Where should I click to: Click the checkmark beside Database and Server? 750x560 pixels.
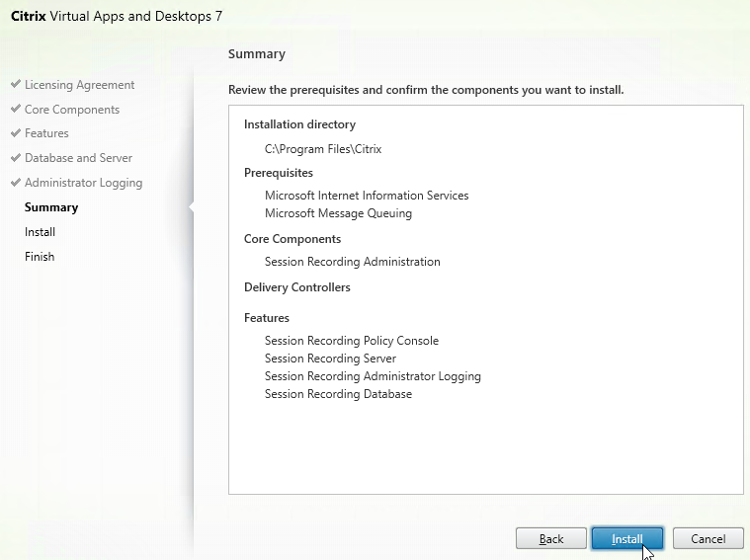15,157
